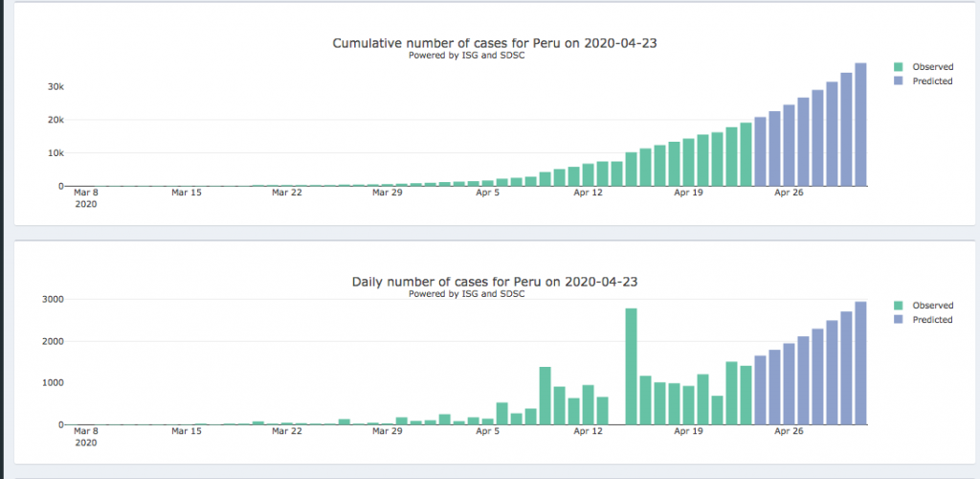Click the 30k y-axis label
Screen dimensions: 980x479
click(x=56, y=87)
